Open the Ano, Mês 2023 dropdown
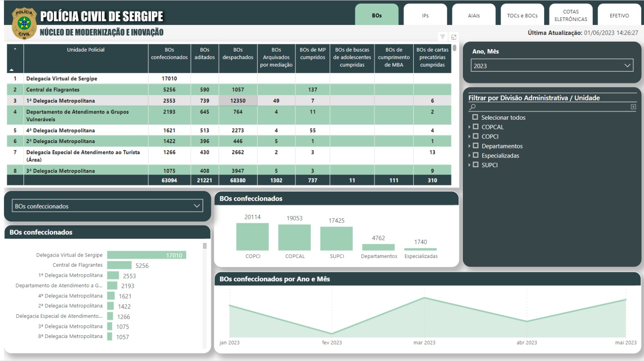644x361 pixels. click(552, 66)
